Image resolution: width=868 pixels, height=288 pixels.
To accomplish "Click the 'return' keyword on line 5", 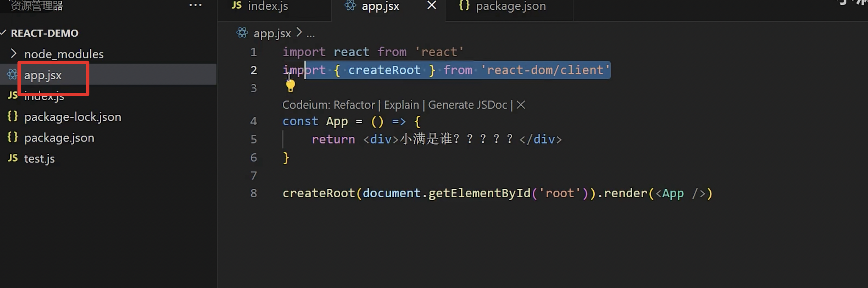I will pos(333,139).
